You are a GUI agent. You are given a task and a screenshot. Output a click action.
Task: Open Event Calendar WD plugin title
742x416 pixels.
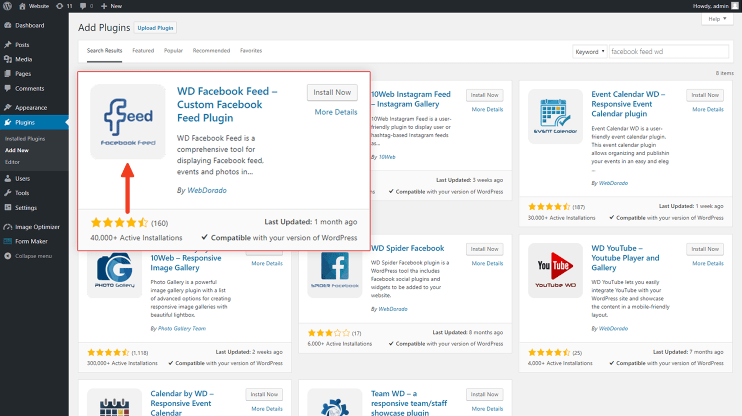pyautogui.click(x=628, y=104)
